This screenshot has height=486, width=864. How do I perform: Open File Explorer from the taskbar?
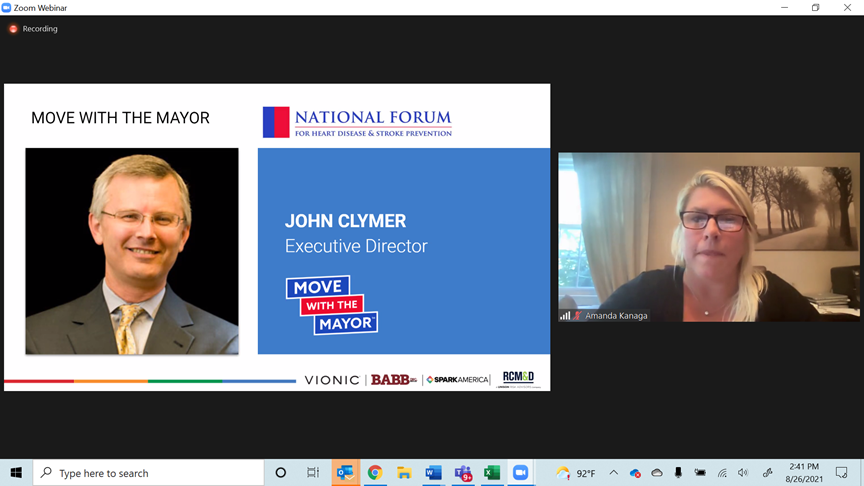(404, 473)
